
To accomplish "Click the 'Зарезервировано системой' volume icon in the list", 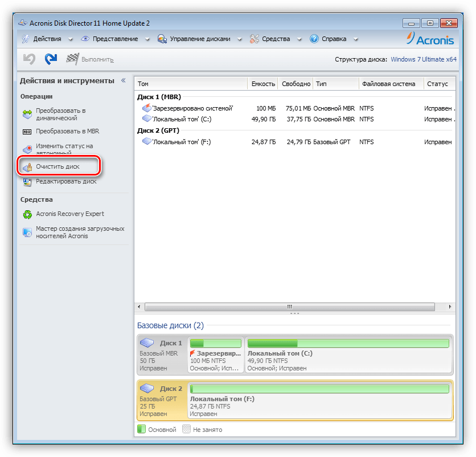I will point(147,108).
